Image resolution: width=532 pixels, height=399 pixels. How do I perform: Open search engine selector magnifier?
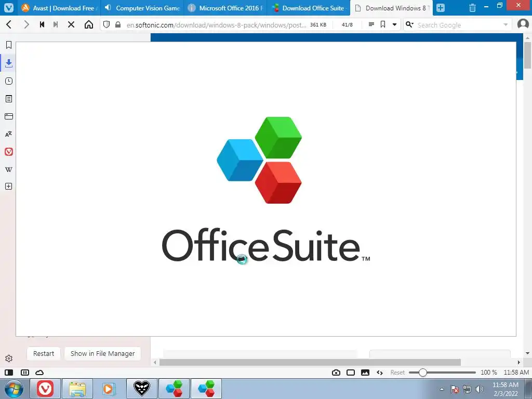click(409, 24)
